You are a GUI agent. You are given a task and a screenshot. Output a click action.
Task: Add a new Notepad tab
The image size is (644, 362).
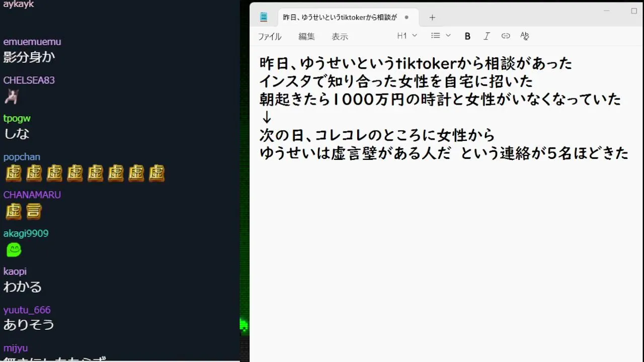pos(432,18)
